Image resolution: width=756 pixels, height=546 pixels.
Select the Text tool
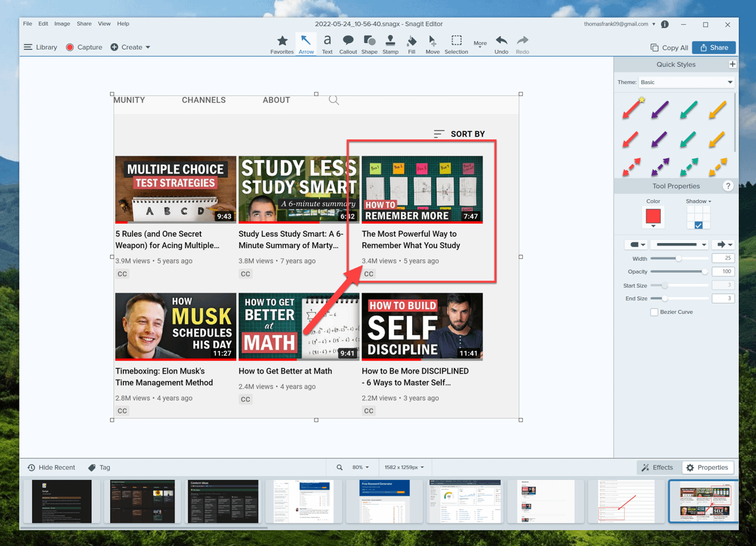(x=327, y=44)
